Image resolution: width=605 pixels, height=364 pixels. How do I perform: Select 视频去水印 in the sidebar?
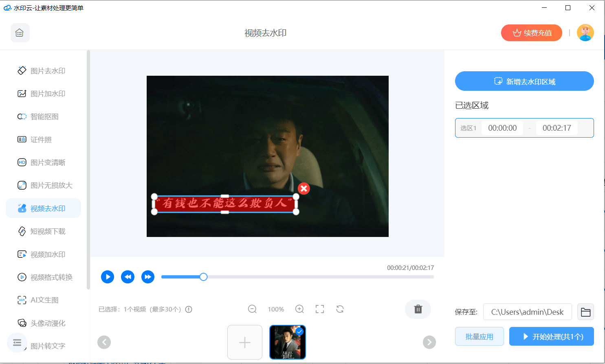(x=43, y=208)
